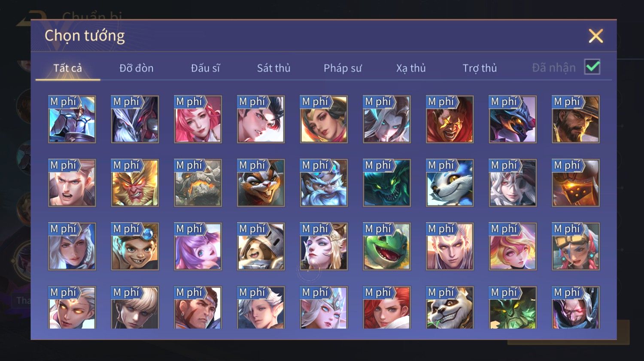This screenshot has width=644, height=361.
Task: Pick the pink-haired female hero in top row
Action: [x=198, y=119]
